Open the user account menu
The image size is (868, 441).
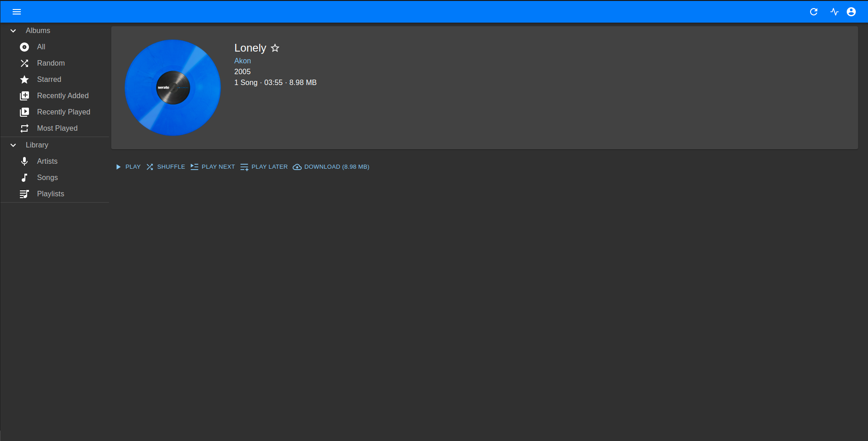click(852, 12)
